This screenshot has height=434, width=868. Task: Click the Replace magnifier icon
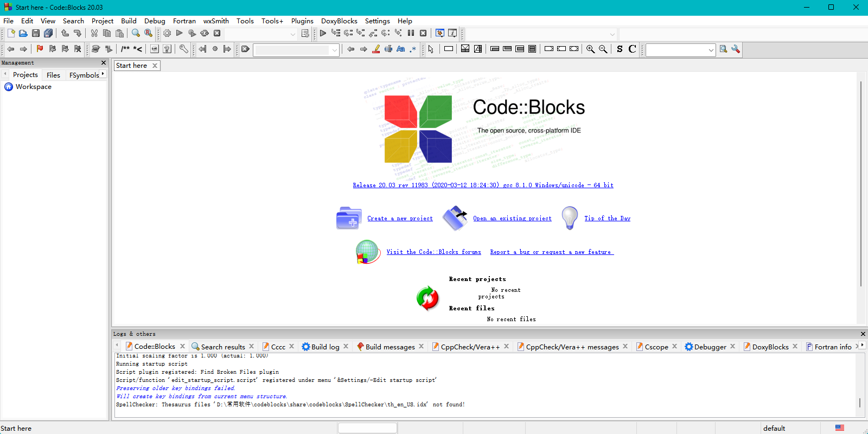click(x=148, y=34)
